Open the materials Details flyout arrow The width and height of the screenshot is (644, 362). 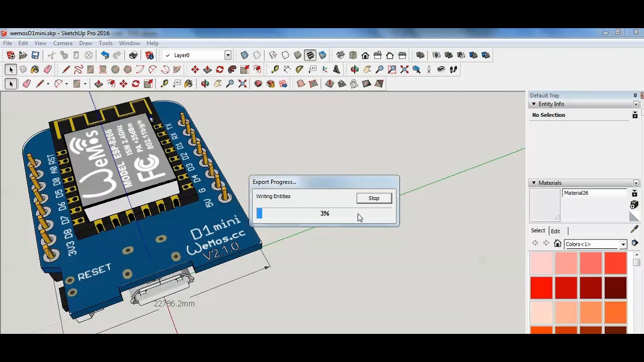[x=635, y=243]
